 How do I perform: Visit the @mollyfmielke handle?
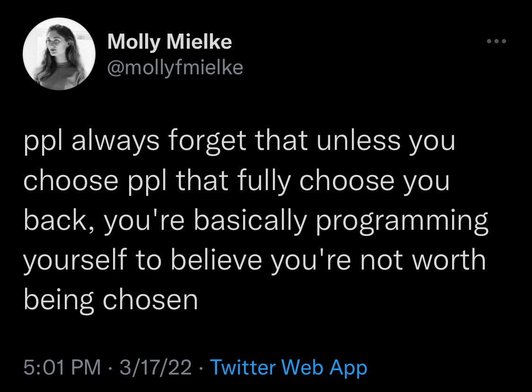pyautogui.click(x=175, y=67)
